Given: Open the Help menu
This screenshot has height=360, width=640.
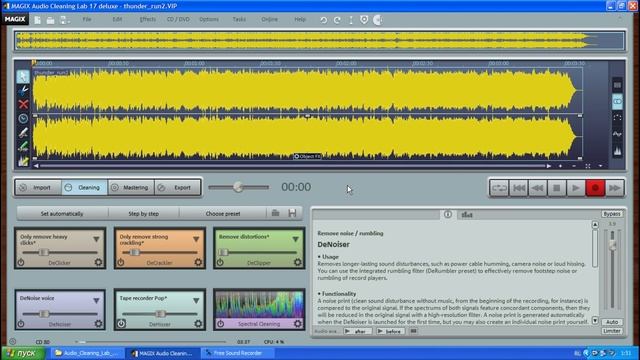Looking at the screenshot, I should (300, 19).
